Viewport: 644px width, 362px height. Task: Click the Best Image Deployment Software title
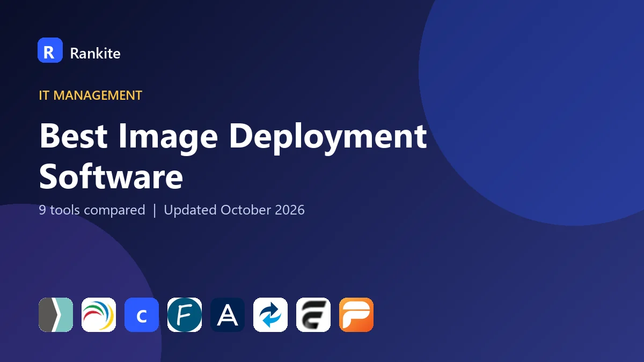(233, 156)
